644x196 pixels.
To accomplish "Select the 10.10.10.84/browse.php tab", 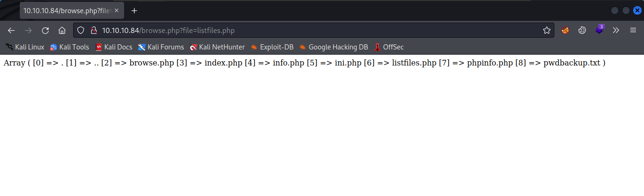I will coord(66,10).
